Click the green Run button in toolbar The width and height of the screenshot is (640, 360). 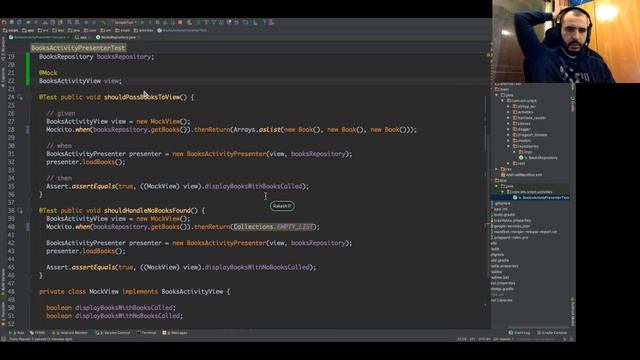[142, 22]
